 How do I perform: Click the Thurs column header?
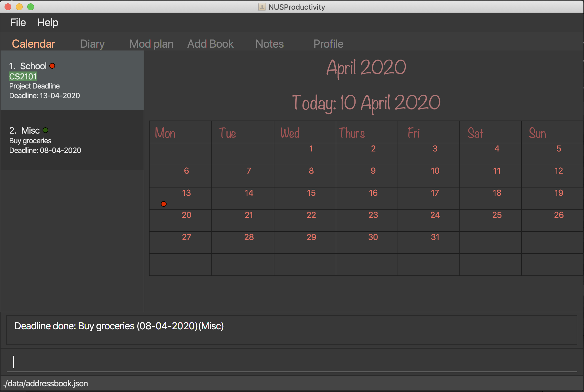point(352,133)
